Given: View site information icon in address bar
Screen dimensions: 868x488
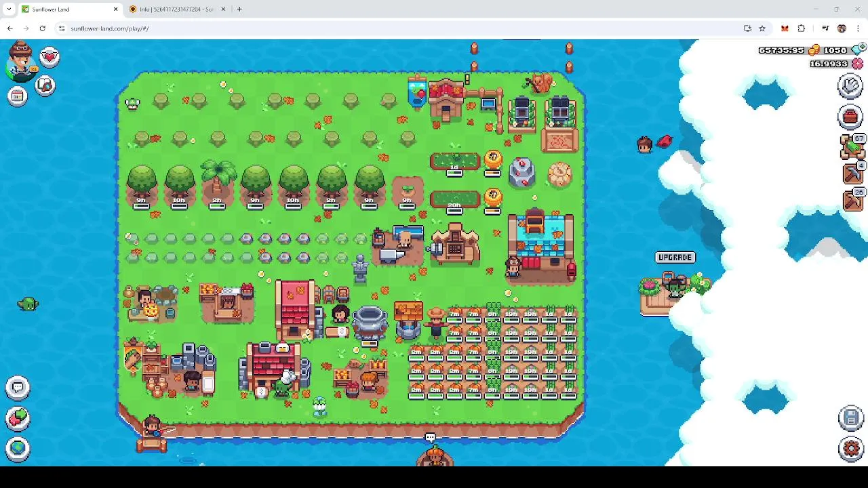Looking at the screenshot, I should tap(61, 28).
